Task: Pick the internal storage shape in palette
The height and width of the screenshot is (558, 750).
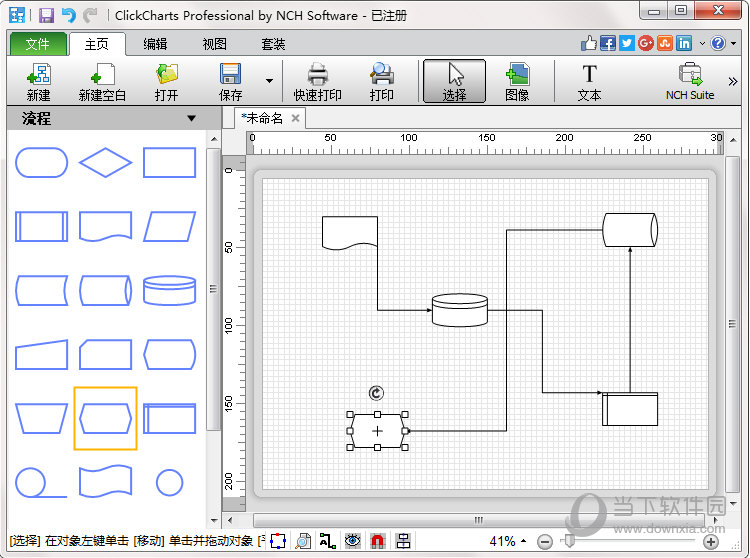Action: (170, 418)
